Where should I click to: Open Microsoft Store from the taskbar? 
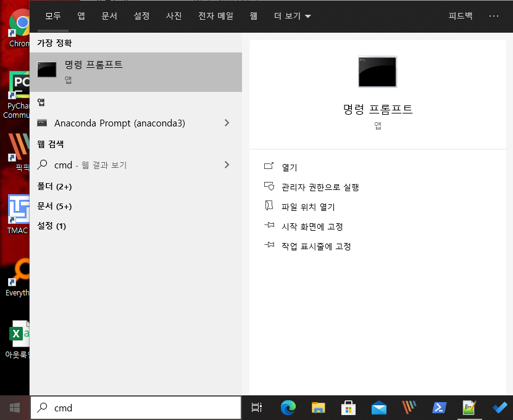[x=348, y=408]
